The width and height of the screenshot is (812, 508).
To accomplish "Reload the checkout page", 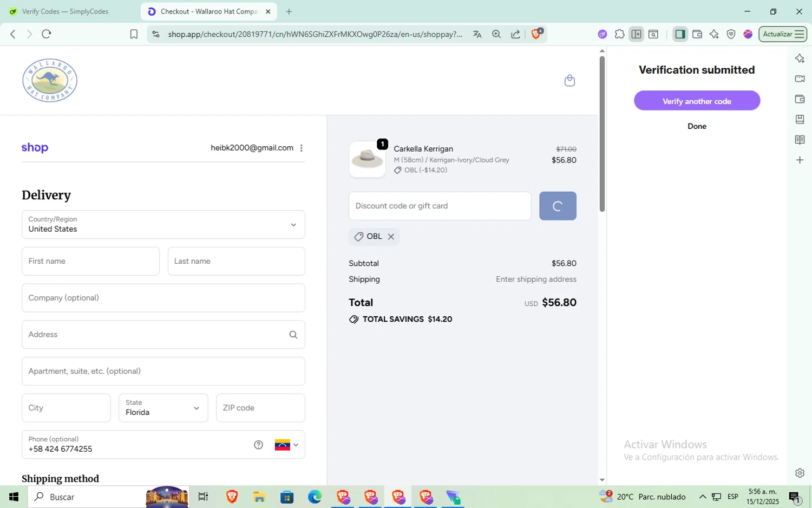I will click(47, 34).
